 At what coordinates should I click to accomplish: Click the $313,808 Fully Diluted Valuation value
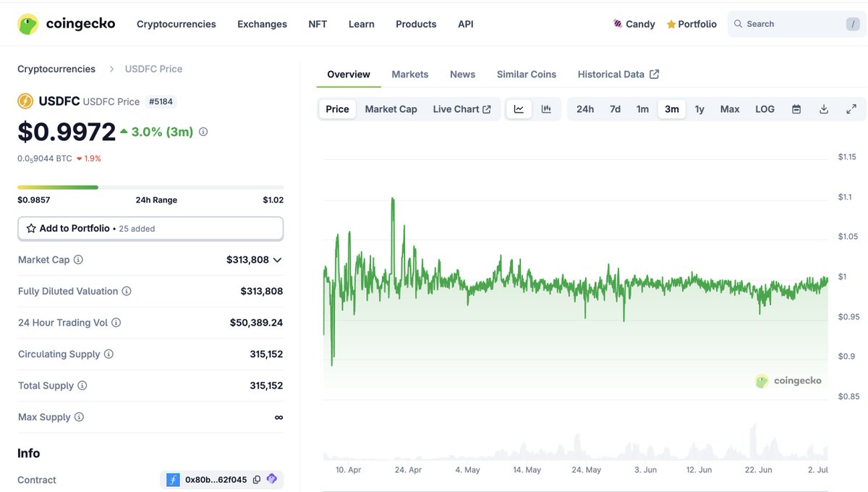pyautogui.click(x=262, y=292)
